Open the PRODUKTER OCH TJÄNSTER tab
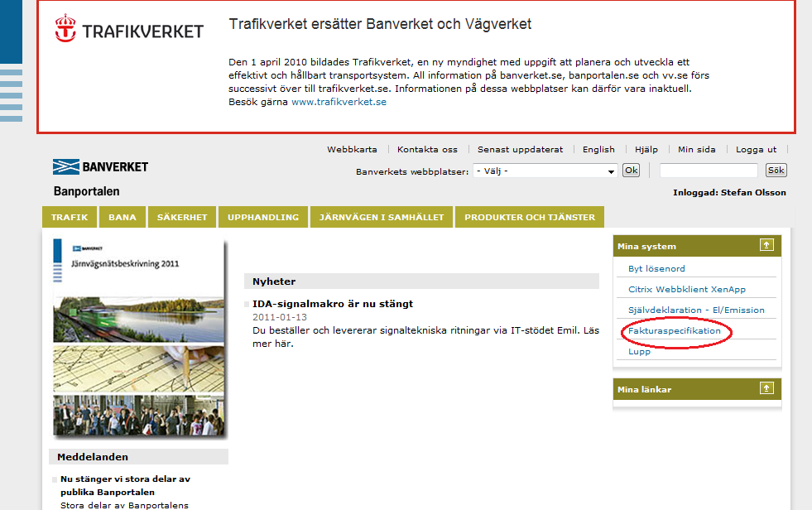This screenshot has width=812, height=510. coord(530,217)
